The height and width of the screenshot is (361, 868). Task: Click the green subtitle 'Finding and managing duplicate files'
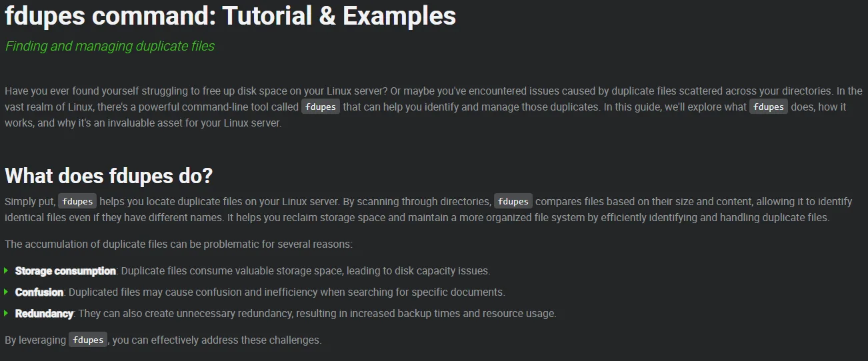click(x=110, y=46)
